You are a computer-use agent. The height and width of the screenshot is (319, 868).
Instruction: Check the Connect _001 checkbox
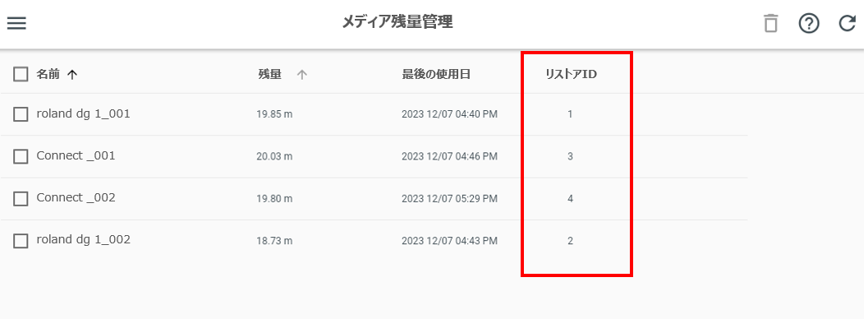(21, 157)
